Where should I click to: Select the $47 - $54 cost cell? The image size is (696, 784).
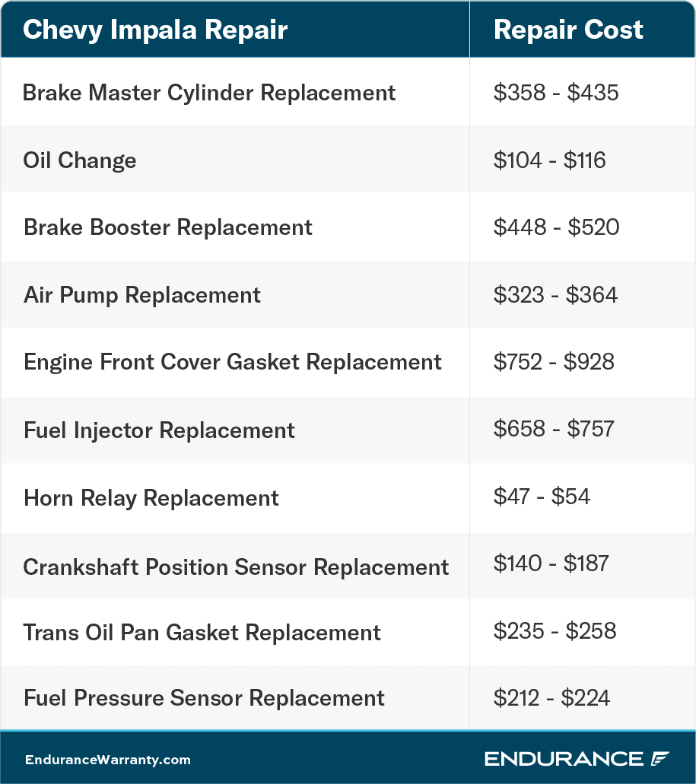(542, 496)
